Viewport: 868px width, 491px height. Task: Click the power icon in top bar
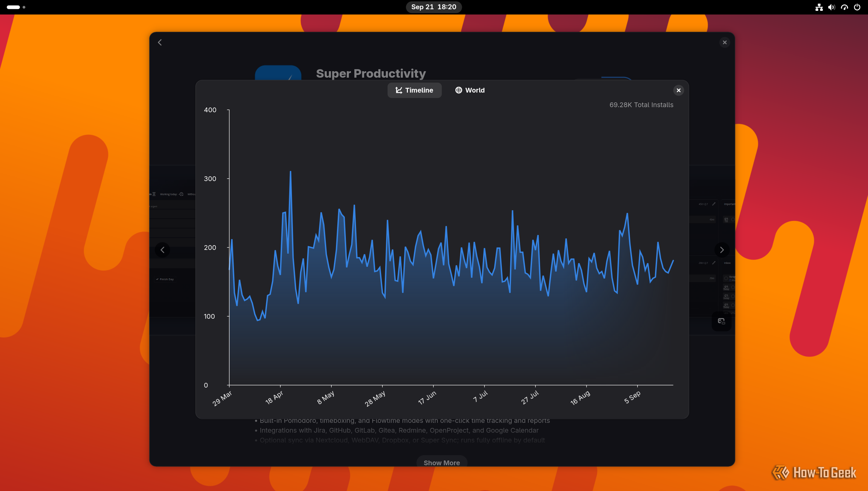point(857,7)
